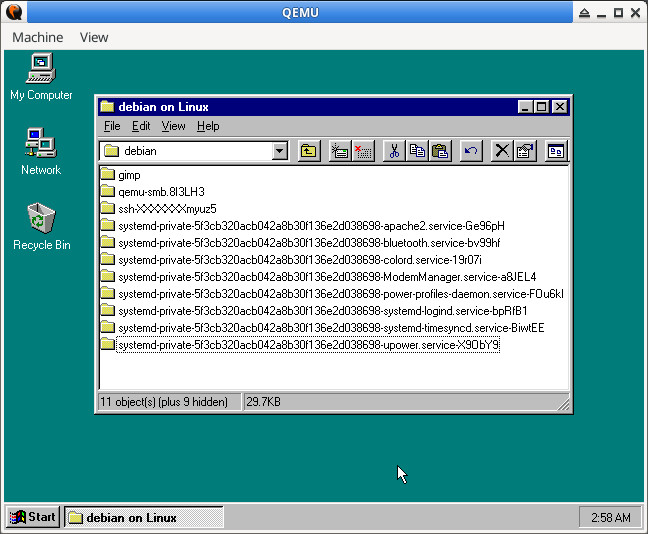Select the Network desktop icon
Image resolution: width=648 pixels, height=534 pixels.
[41, 152]
